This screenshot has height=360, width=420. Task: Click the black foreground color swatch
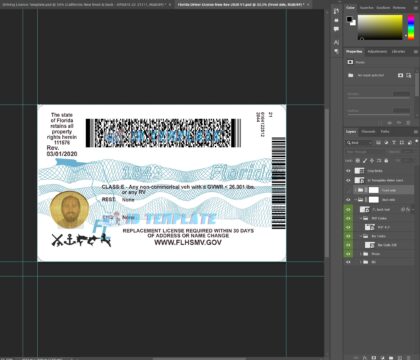pos(349,19)
